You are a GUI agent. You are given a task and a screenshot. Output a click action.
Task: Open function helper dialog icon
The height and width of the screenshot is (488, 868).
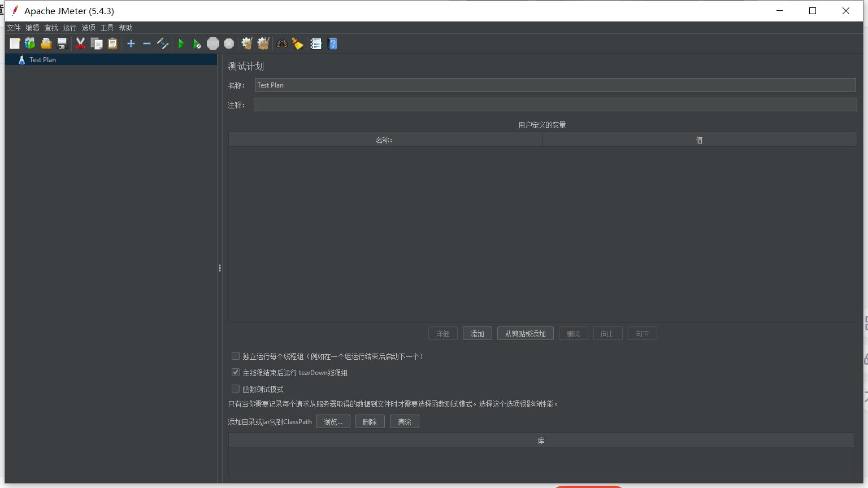pos(316,43)
